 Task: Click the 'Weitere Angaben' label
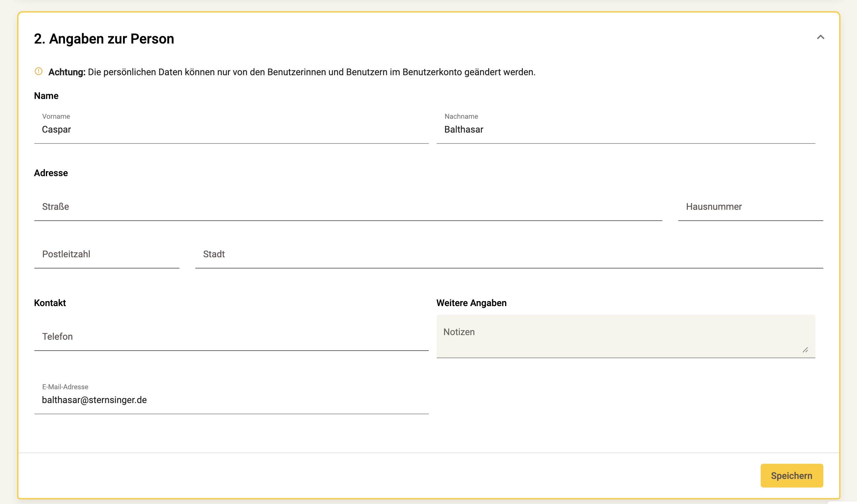click(471, 303)
